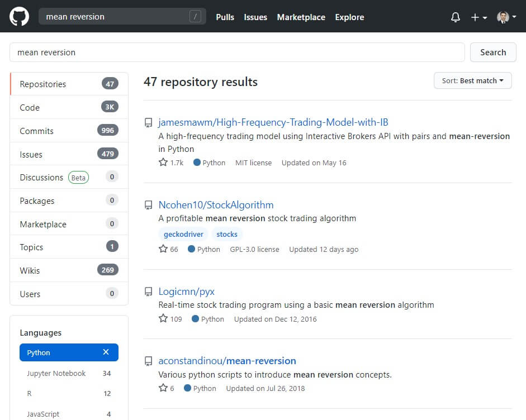526x420 pixels.
Task: Click the 109 star count
Action: tap(176, 319)
